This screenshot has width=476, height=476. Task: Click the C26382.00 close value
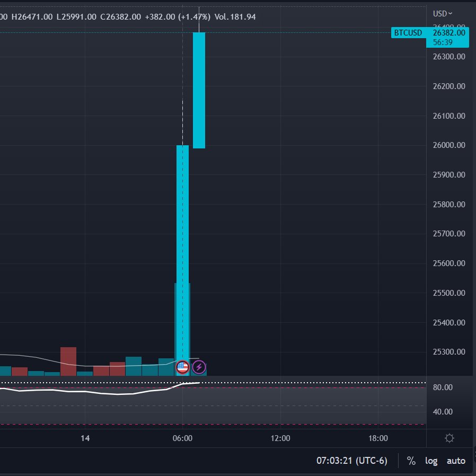120,16
